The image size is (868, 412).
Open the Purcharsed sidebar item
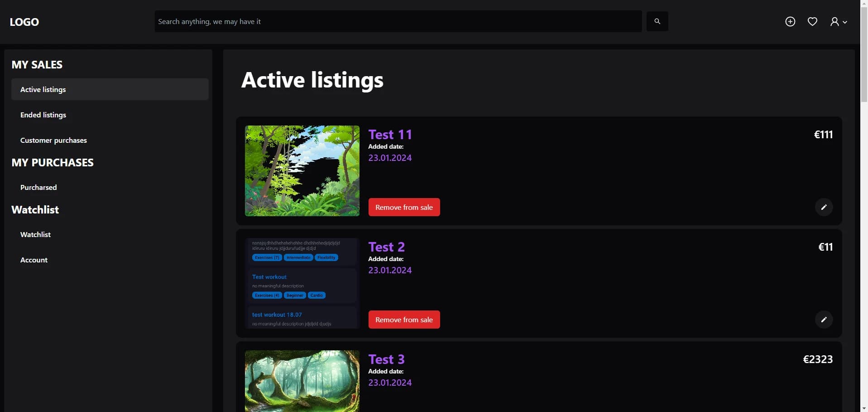38,188
